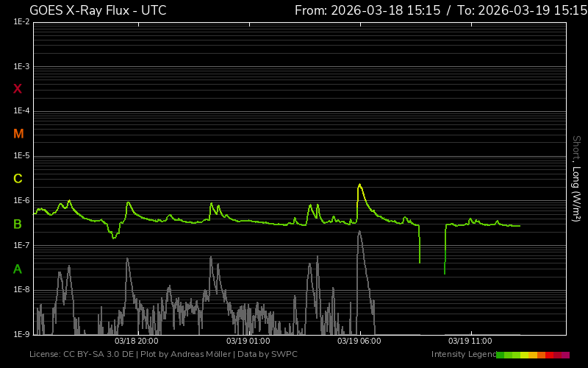This screenshot has width=588, height=368.
Task: Click the 03/18 20:00 time axis label
Action: (136, 342)
